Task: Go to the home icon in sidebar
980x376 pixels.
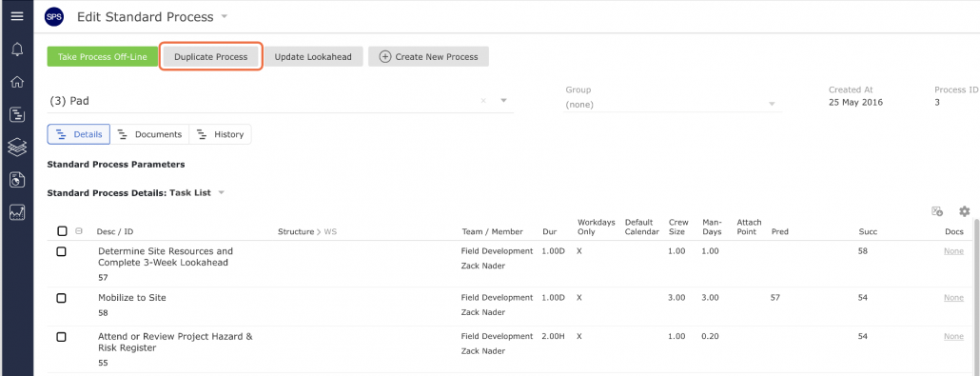Action: 17,82
